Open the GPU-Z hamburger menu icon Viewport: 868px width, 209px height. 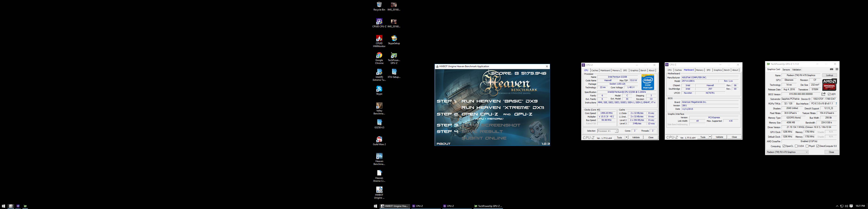pos(837,69)
